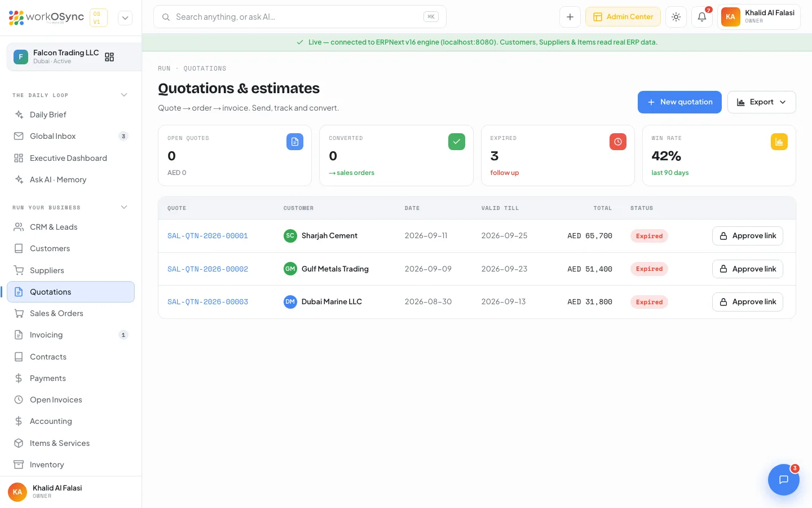
Task: Click the plus quick-add icon in top bar
Action: (570, 17)
